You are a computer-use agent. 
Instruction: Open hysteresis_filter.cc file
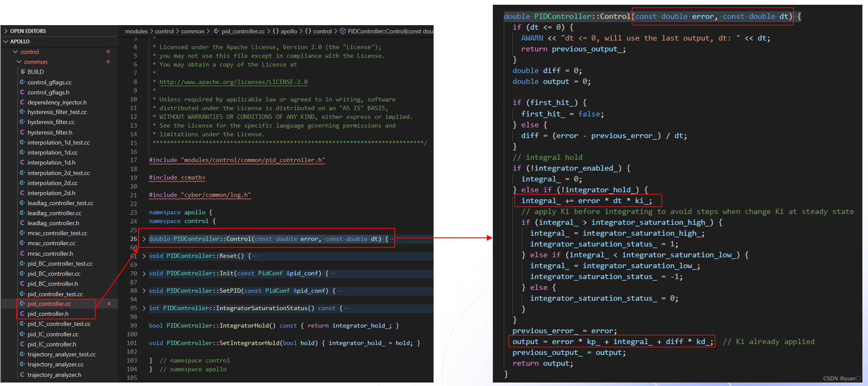click(51, 122)
